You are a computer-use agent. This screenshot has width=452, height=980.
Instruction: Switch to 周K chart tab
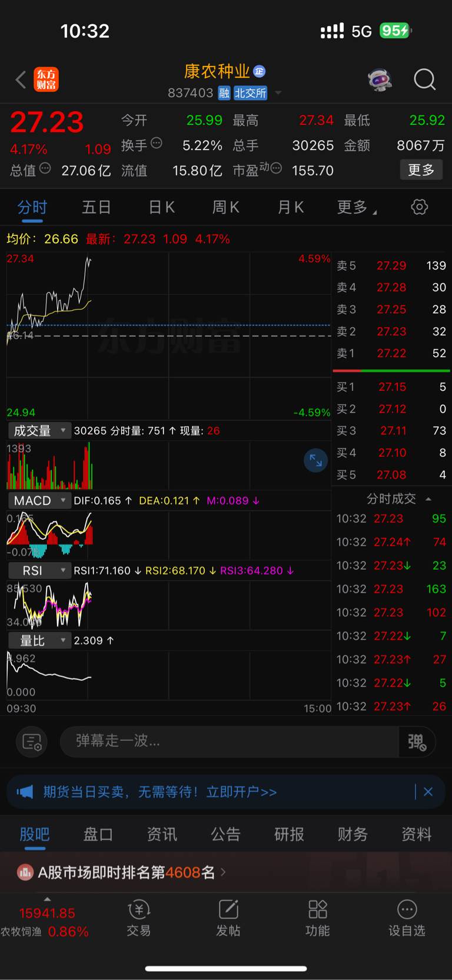(x=226, y=207)
